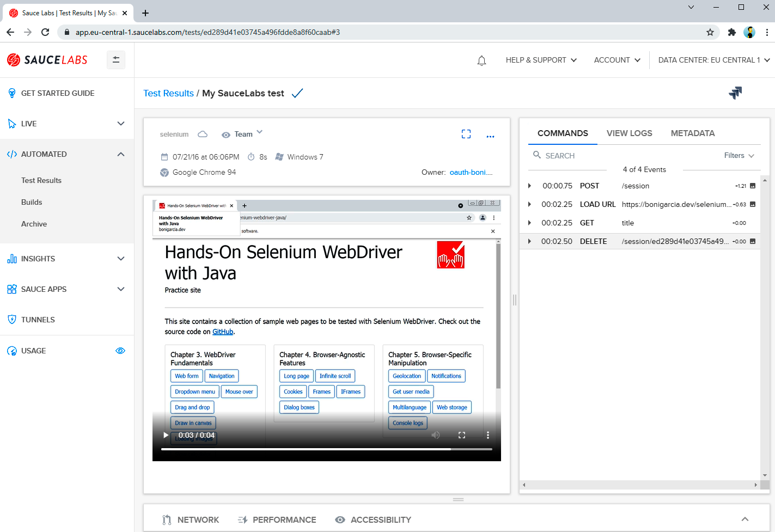Open browser extensions puzzle icon

(x=731, y=32)
